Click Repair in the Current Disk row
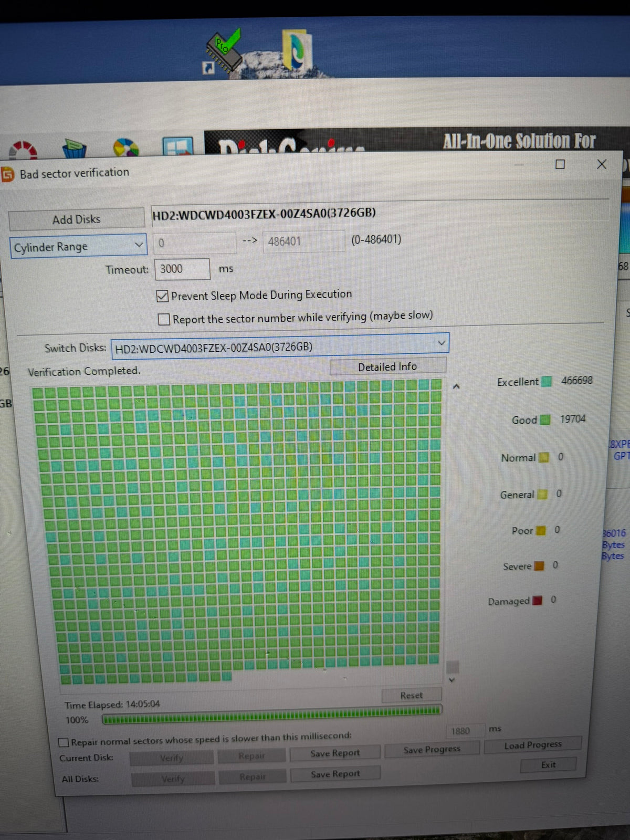Viewport: 630px width, 840px height. coord(252,755)
